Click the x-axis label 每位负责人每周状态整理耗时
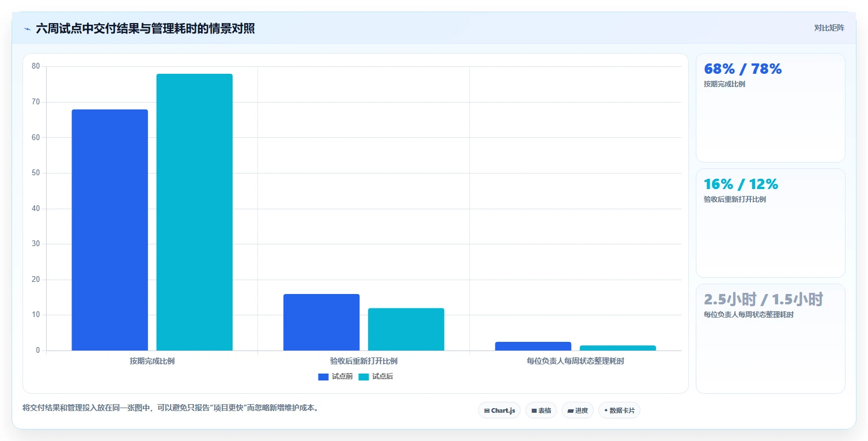868x441 pixels. point(575,361)
